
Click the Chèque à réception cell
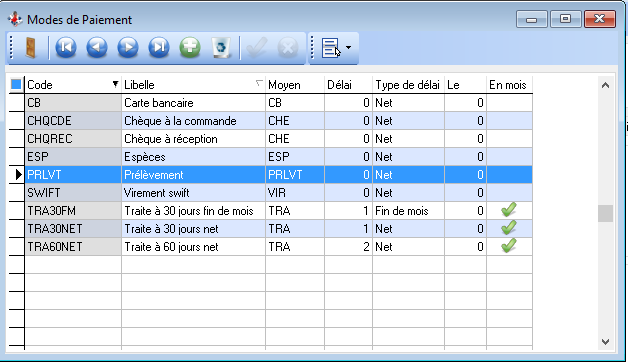pos(193,139)
